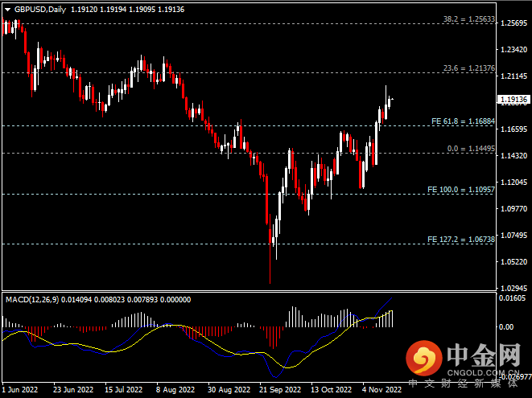532x398 pixels.
Task: Click the 23 Jun 2022 date label
Action: (73, 389)
